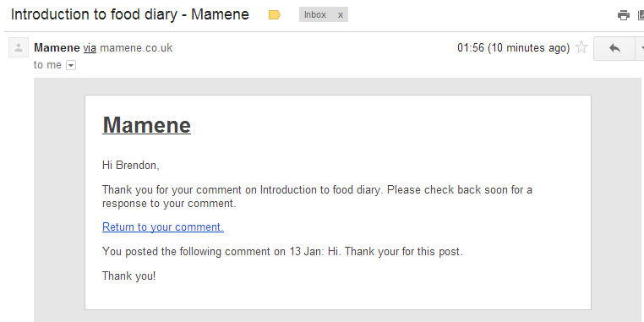The width and height of the screenshot is (644, 322).
Task: Select the 'Hi Brendon,' greeting line
Action: [131, 166]
